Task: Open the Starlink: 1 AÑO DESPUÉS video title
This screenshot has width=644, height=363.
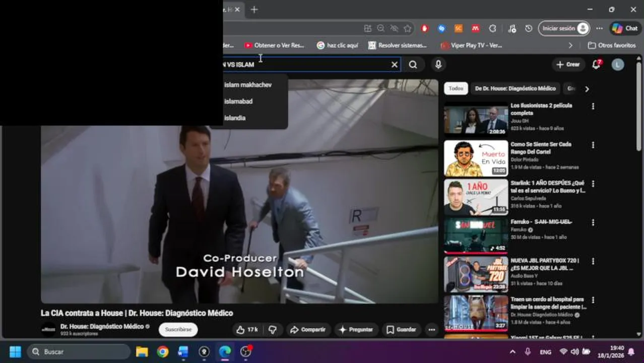Action: click(547, 187)
